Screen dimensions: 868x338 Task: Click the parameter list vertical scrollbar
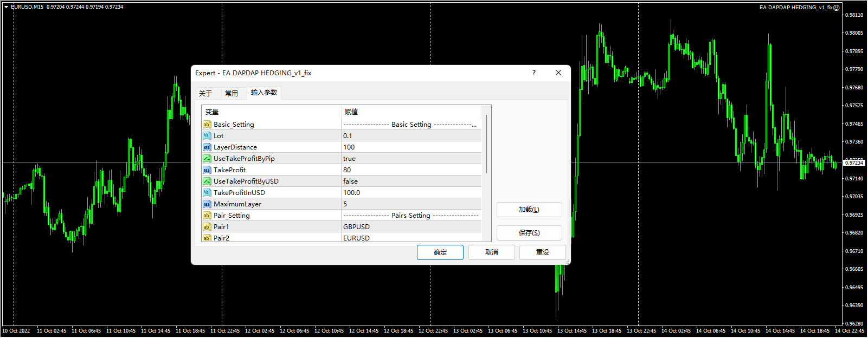[486, 144]
